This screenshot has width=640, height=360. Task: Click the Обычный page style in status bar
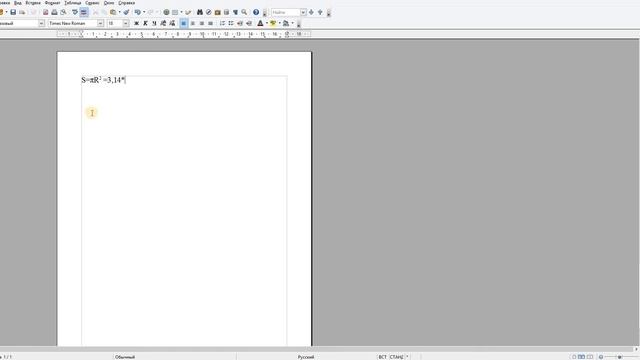[x=125, y=357]
